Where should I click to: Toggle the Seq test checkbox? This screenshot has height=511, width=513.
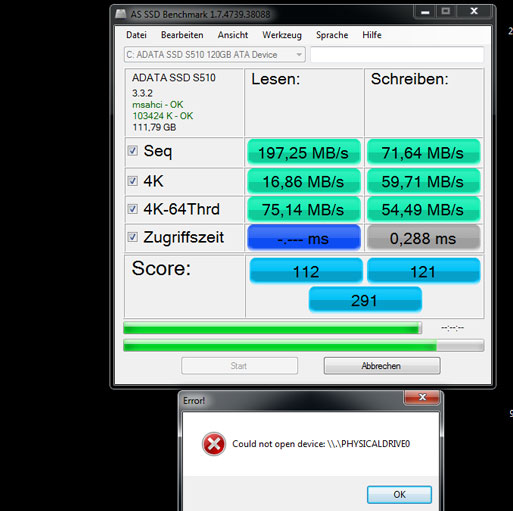[x=133, y=151]
